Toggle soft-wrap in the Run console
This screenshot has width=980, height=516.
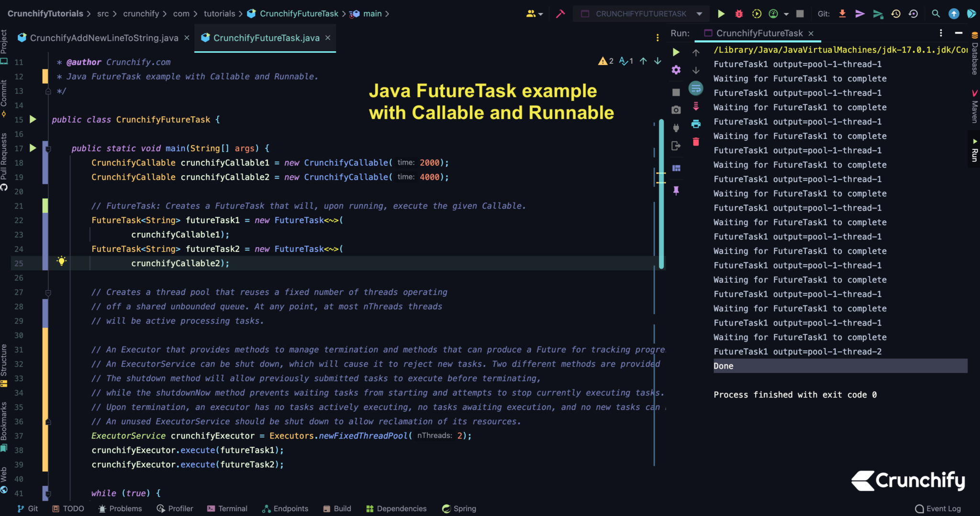pos(696,88)
